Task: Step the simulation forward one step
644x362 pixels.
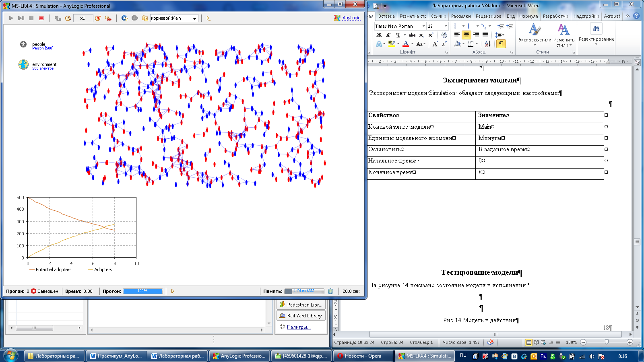Action: [x=21, y=18]
